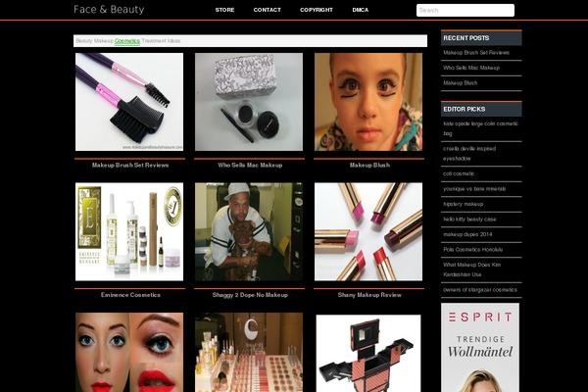Open younique vs bare minerals pick
Image resolution: width=588 pixels, height=392 pixels.
coord(474,189)
